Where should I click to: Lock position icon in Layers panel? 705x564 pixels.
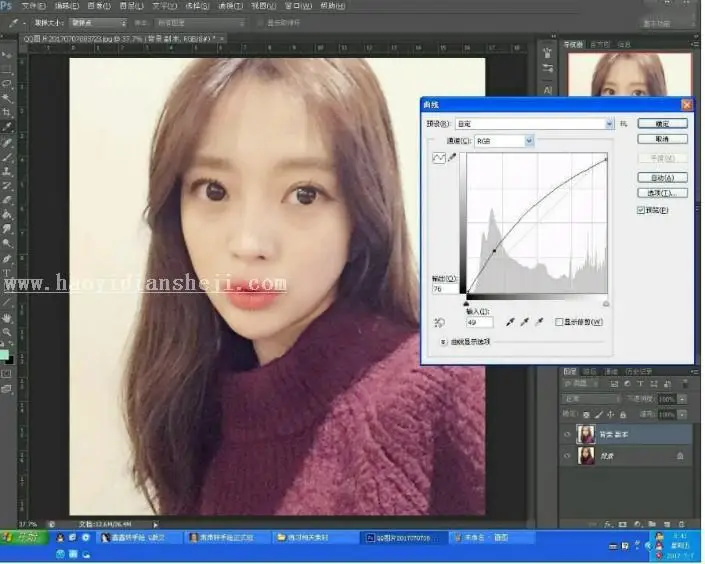click(x=611, y=414)
